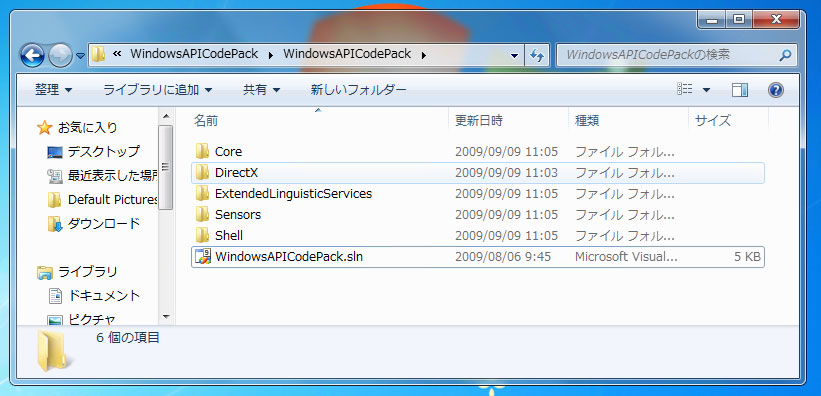Select first WindowsAPICodePack breadcrumb segment
The height and width of the screenshot is (396, 821).
point(194,54)
